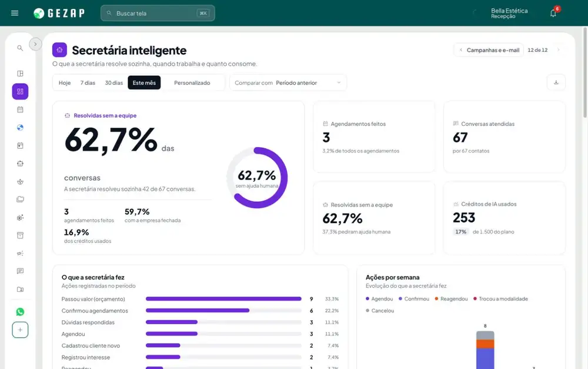Click the Agendamentos feitos card
The image size is (588, 369).
[x=374, y=137]
